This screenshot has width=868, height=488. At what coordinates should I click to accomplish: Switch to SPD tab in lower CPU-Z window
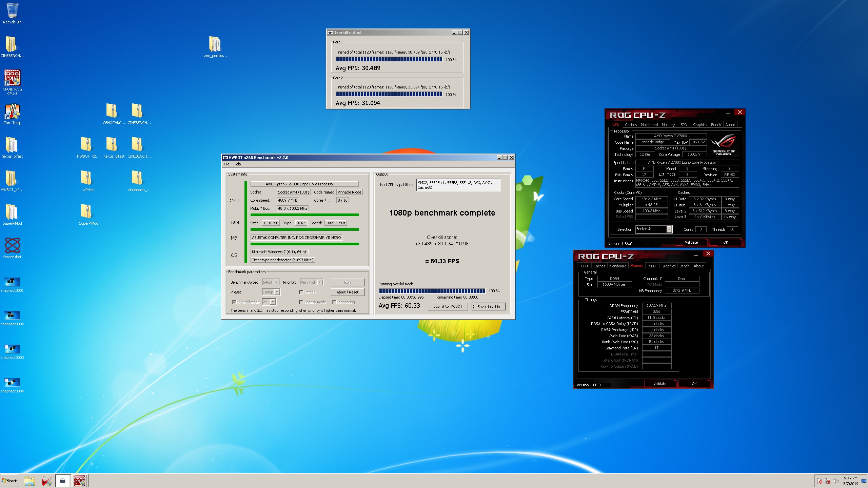tap(652, 266)
